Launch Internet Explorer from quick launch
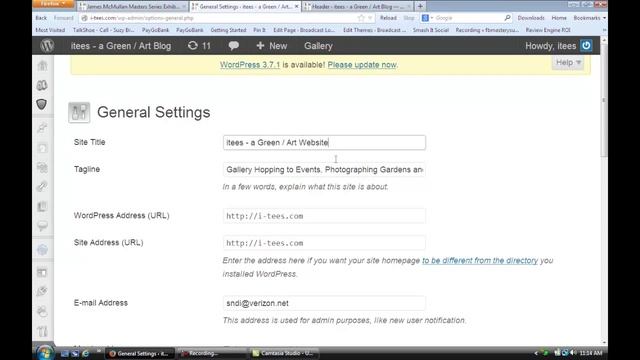640x360 pixels. (x=85, y=353)
